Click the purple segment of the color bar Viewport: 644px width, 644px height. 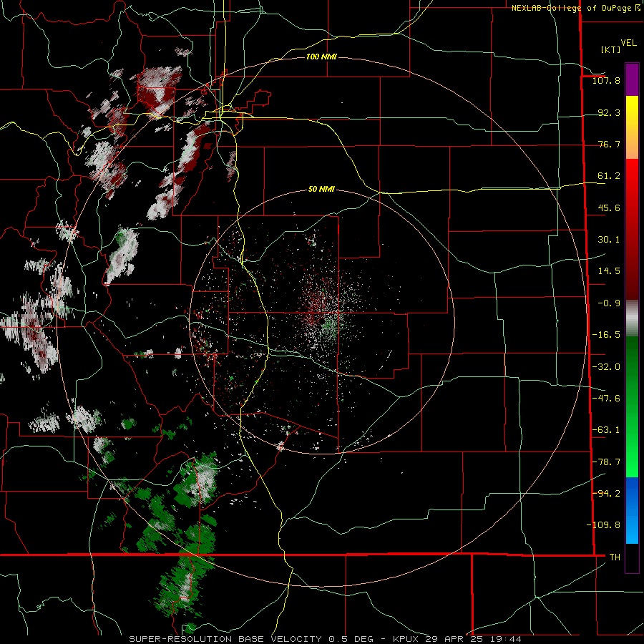point(632,79)
